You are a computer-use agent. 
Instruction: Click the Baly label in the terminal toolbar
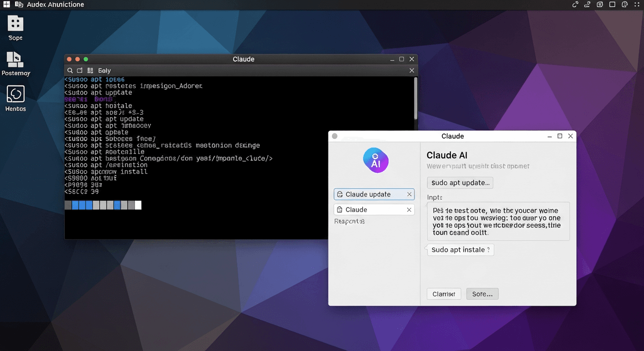point(104,70)
